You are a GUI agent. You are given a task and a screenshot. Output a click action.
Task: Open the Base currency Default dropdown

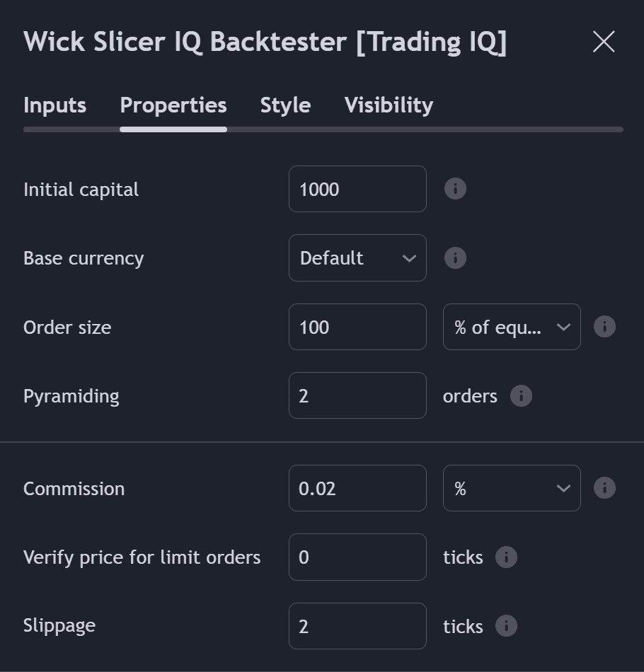coord(357,258)
